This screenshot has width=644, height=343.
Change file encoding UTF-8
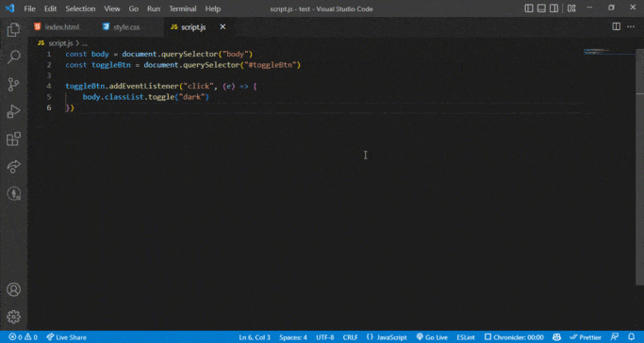coord(325,337)
